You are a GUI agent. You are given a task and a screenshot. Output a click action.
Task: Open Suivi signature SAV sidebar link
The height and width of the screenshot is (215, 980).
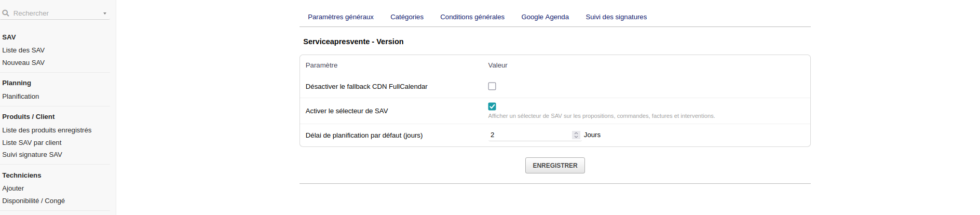pyautogui.click(x=32, y=155)
